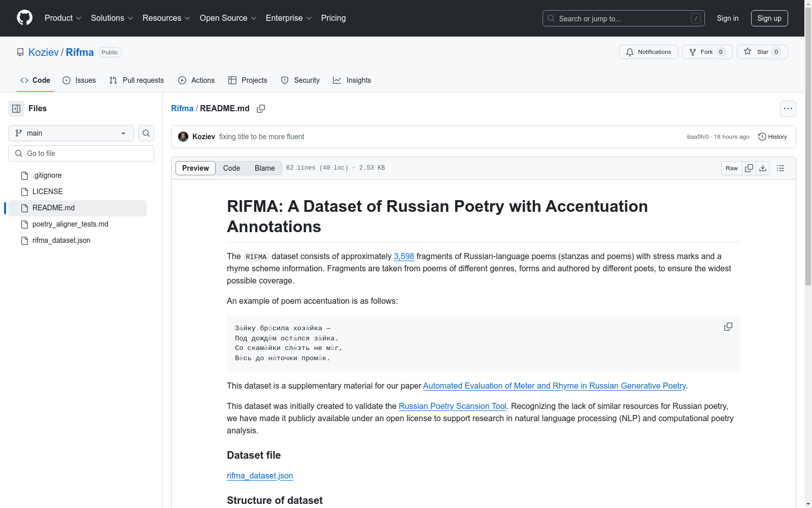Open the more file actions menu

788,109
